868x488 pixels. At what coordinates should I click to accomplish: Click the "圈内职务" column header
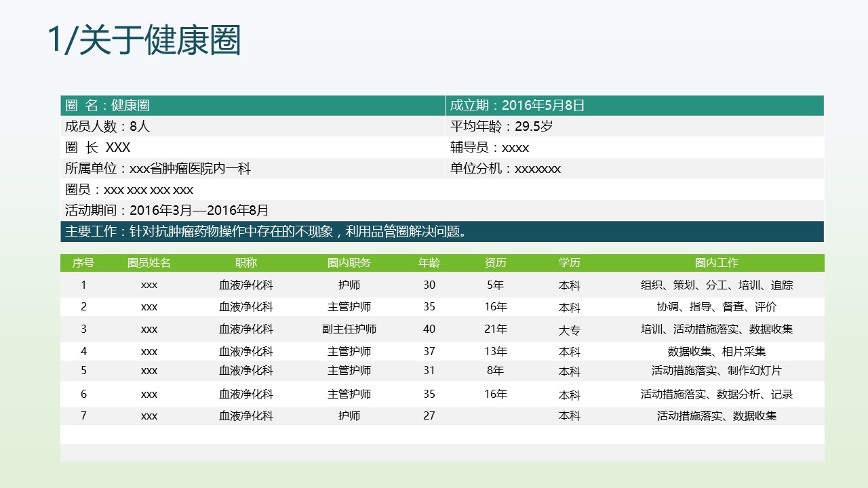pos(349,263)
